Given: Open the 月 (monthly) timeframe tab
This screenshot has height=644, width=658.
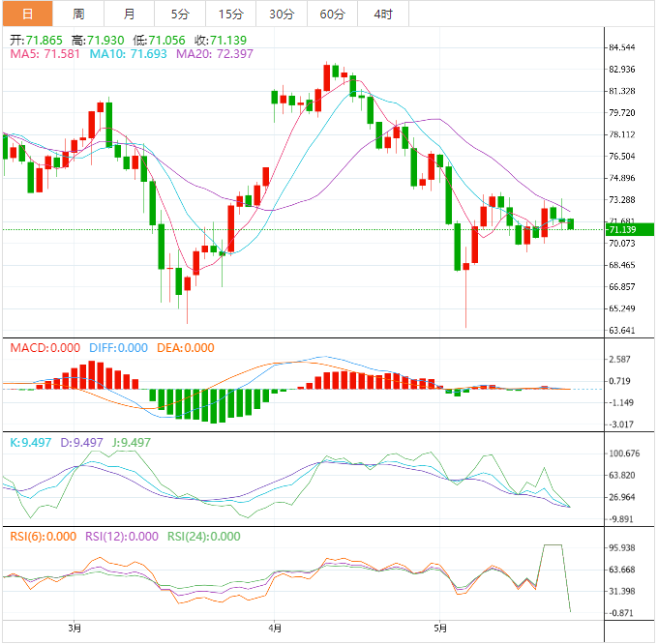Looking at the screenshot, I should (130, 14).
